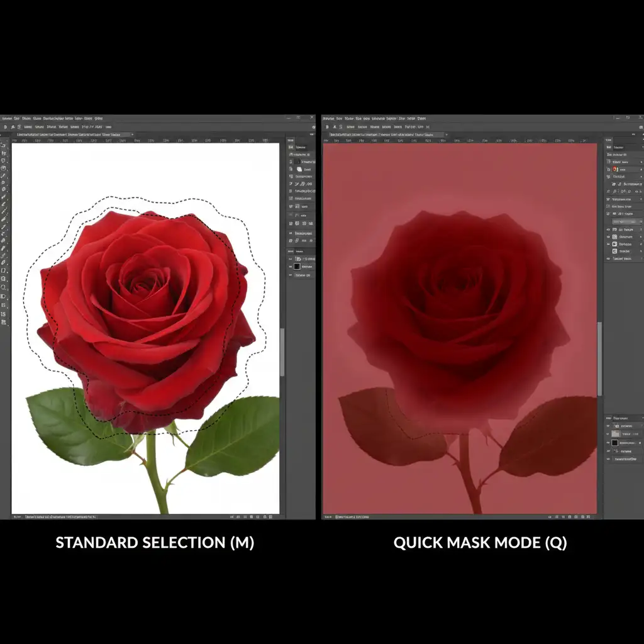
Task: Hide the grey thumbnail layer in Quick Mask window
Action: (608, 434)
